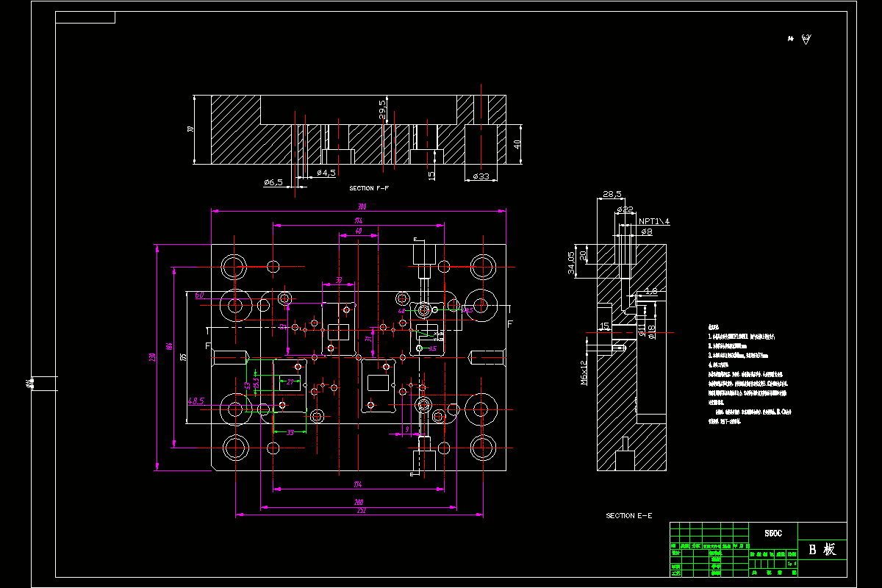This screenshot has height=588, width=882.
Task: Select the 1,8 dimension text
Action: pos(651,292)
